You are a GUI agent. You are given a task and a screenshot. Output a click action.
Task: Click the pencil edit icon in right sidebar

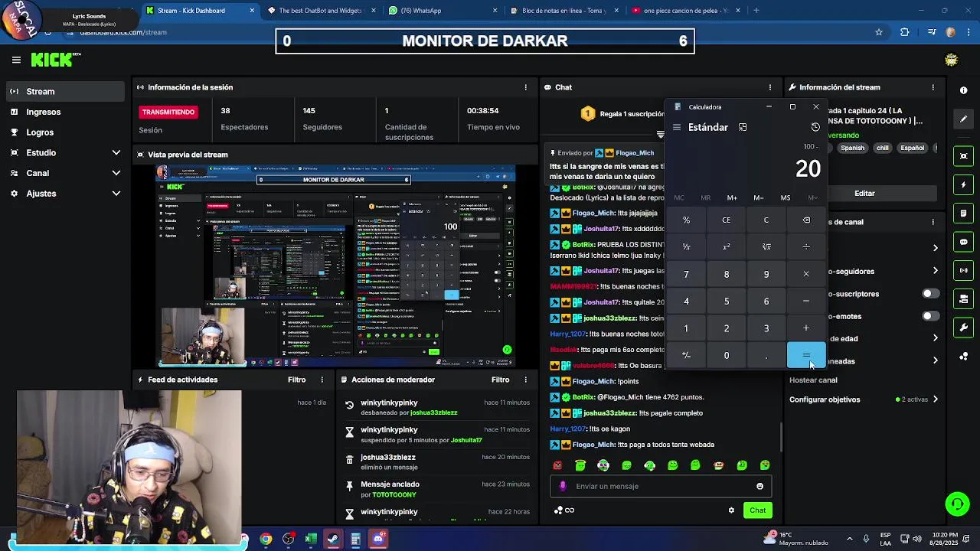click(x=964, y=119)
